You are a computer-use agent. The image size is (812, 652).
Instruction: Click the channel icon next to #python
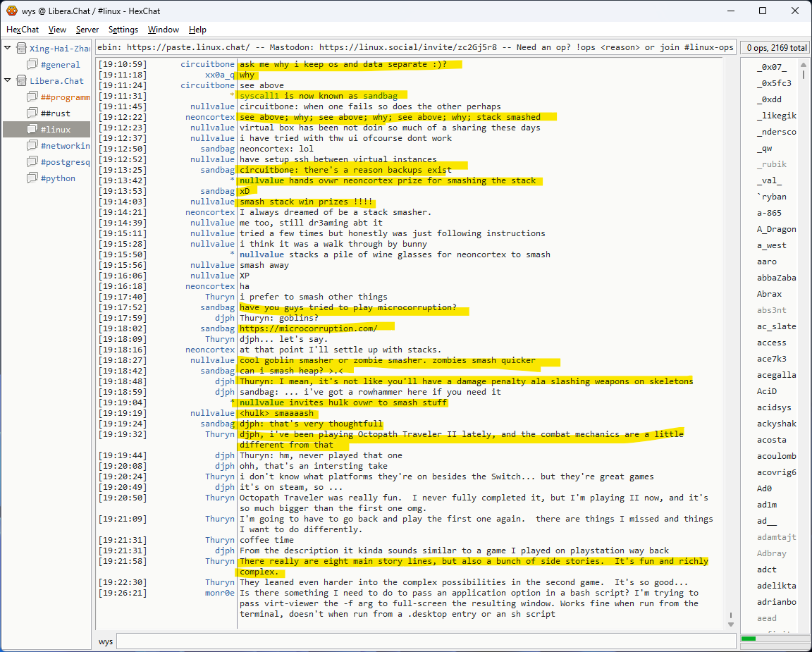pos(32,178)
